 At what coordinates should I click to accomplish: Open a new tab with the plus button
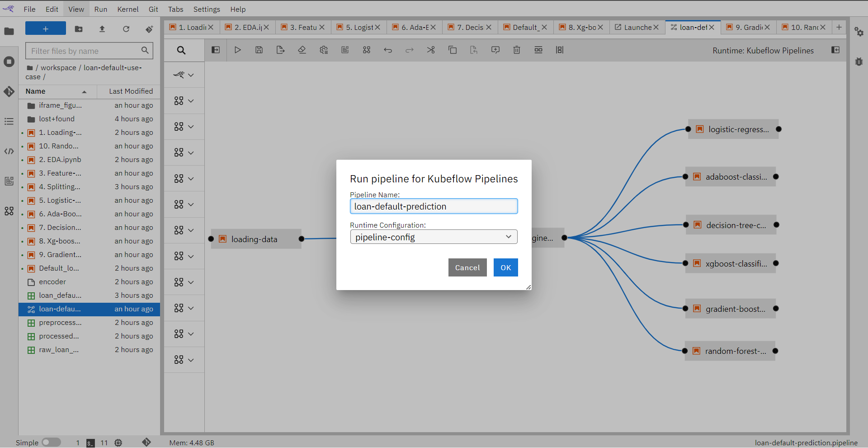839,27
